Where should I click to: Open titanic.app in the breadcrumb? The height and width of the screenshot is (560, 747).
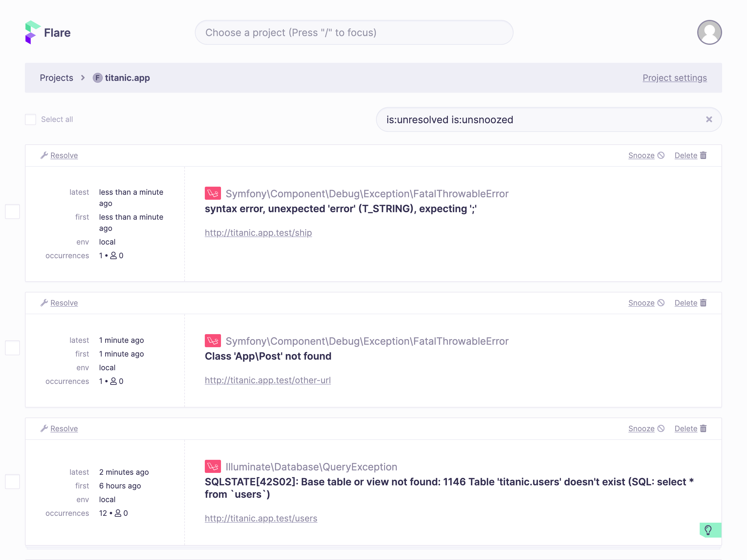(x=127, y=78)
